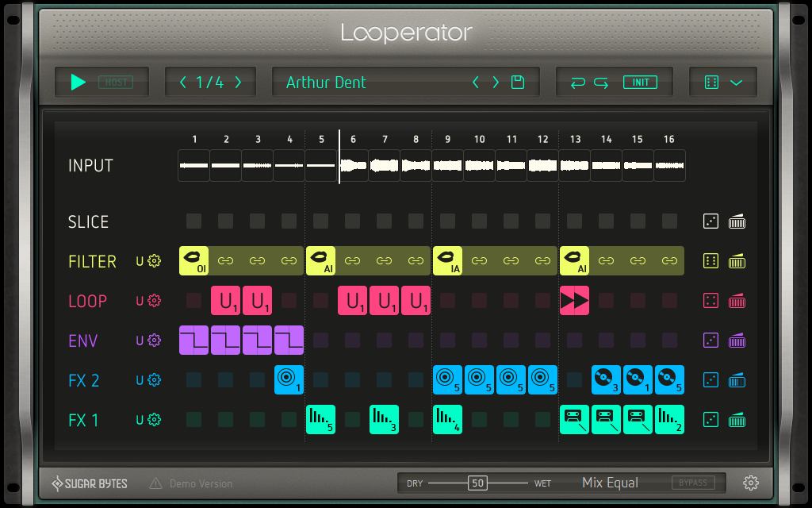This screenshot has width=812, height=508.
Task: Click the INPUT waveform at step 12
Action: click(542, 165)
